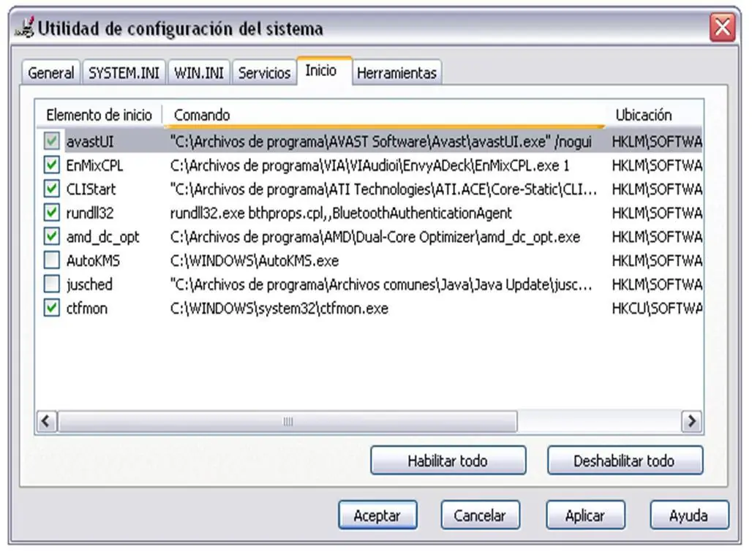The image size is (752, 560).
Task: Click the right arrow of horizontal scrollbar
Action: click(691, 421)
